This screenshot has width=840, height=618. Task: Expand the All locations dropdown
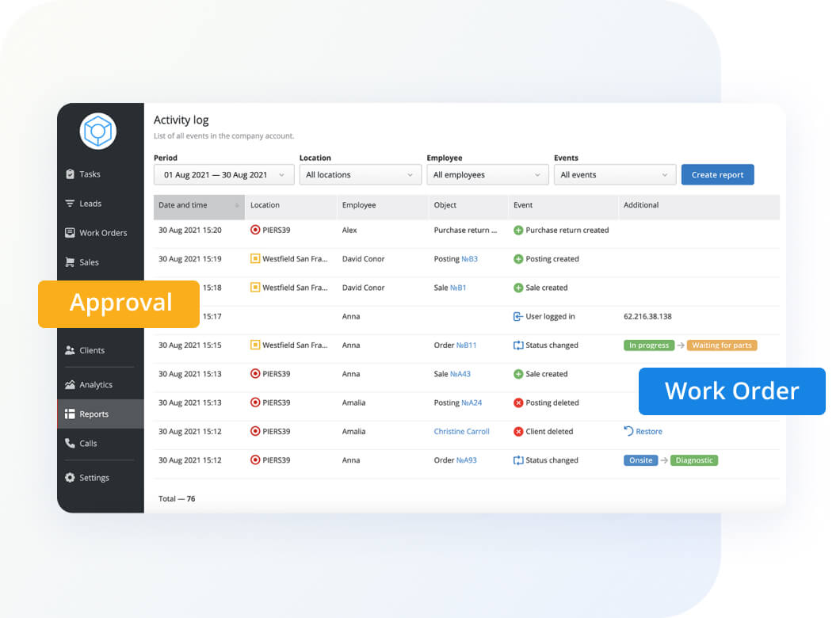pos(361,174)
